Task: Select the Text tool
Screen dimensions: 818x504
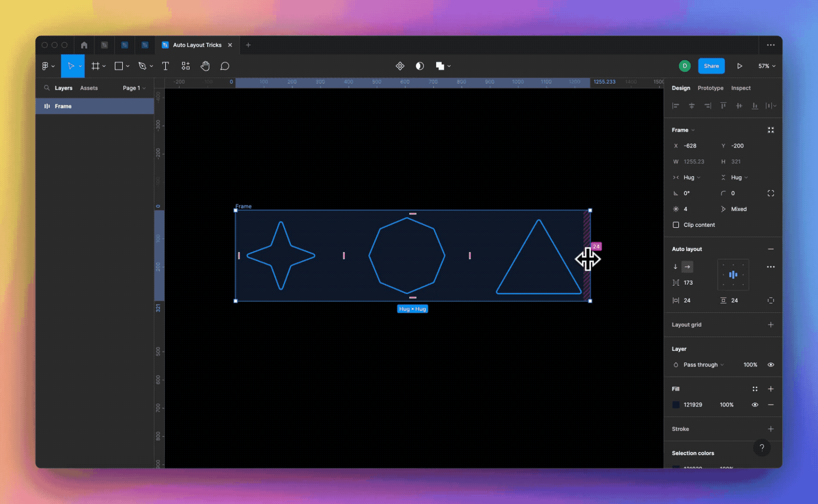Action: pos(165,66)
